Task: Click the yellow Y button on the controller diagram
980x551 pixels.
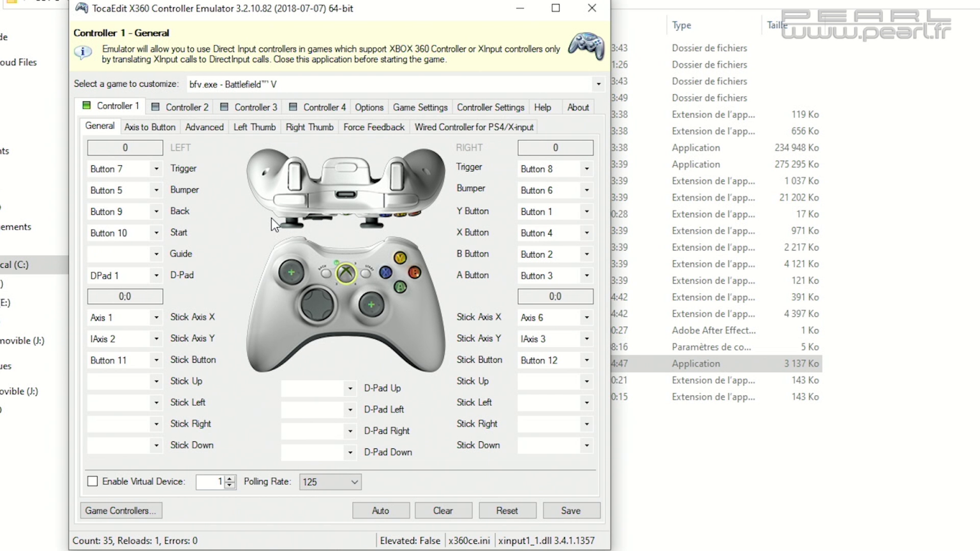Action: [x=399, y=258]
